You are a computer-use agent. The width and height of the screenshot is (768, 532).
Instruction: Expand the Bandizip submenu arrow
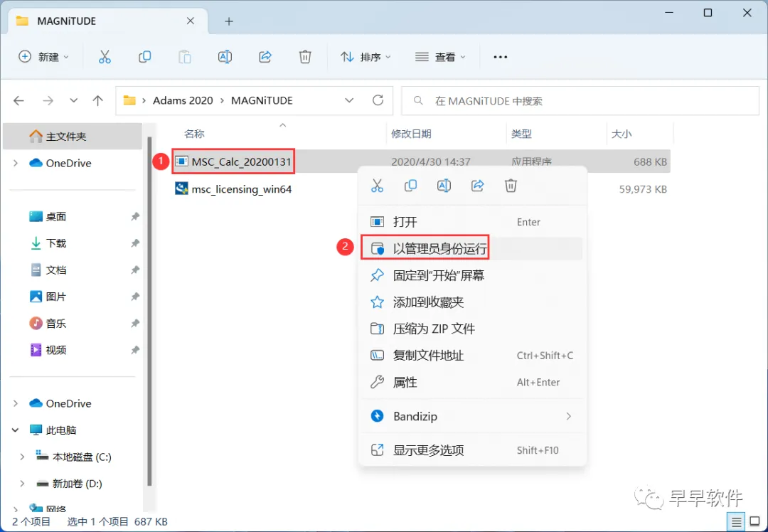[569, 416]
